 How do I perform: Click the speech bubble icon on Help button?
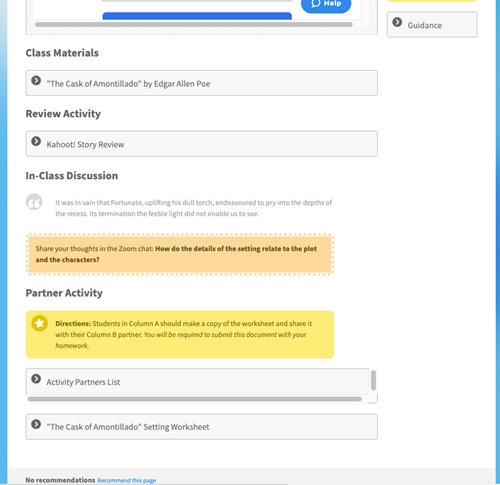pos(316,3)
